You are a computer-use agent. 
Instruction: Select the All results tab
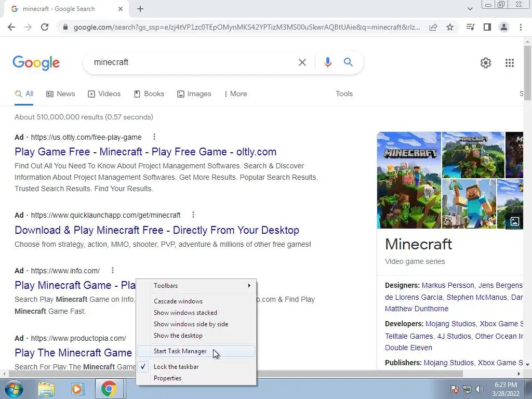click(x=24, y=94)
